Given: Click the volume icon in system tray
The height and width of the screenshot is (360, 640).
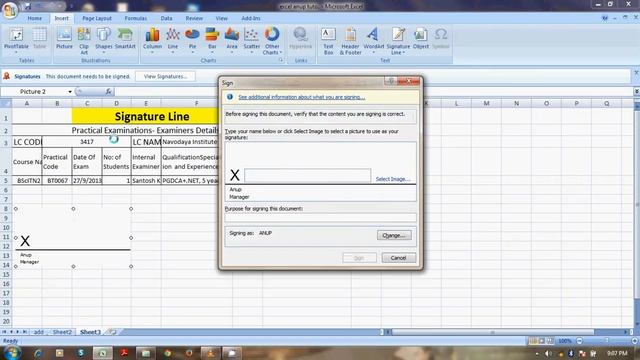Looking at the screenshot, I should click(548, 353).
